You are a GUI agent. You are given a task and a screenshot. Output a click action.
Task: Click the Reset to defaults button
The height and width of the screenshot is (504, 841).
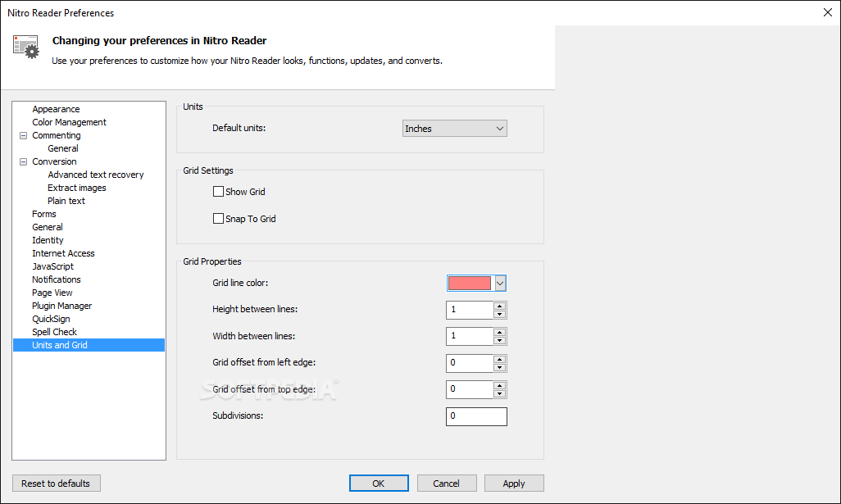57,483
